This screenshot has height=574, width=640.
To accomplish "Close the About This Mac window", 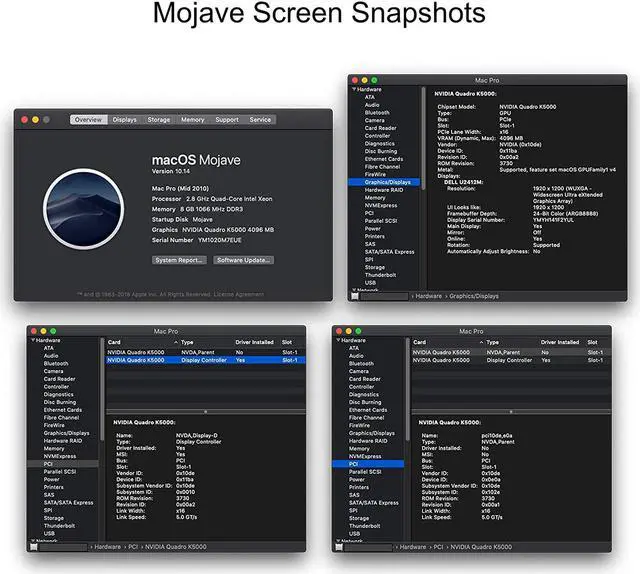I will (22, 120).
